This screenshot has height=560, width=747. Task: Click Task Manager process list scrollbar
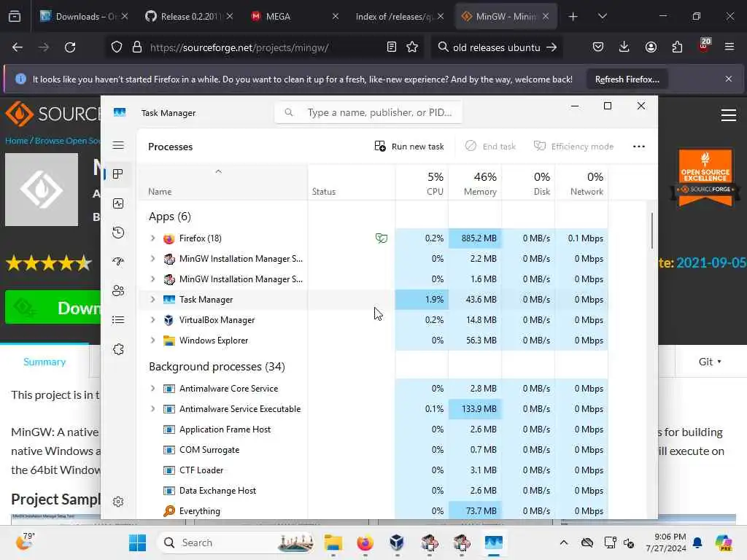(651, 230)
